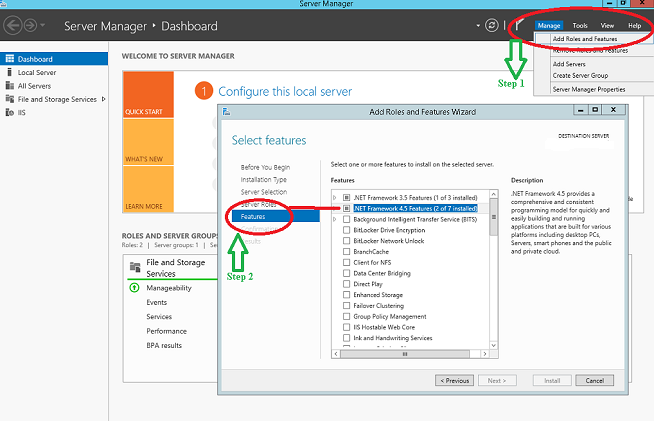This screenshot has height=421, width=654.
Task: Expand Background Intelligent Transfer Service node
Action: click(x=335, y=219)
